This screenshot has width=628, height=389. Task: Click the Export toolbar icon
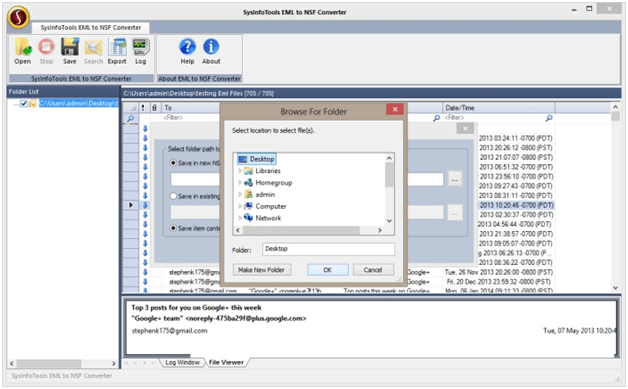[x=117, y=47]
